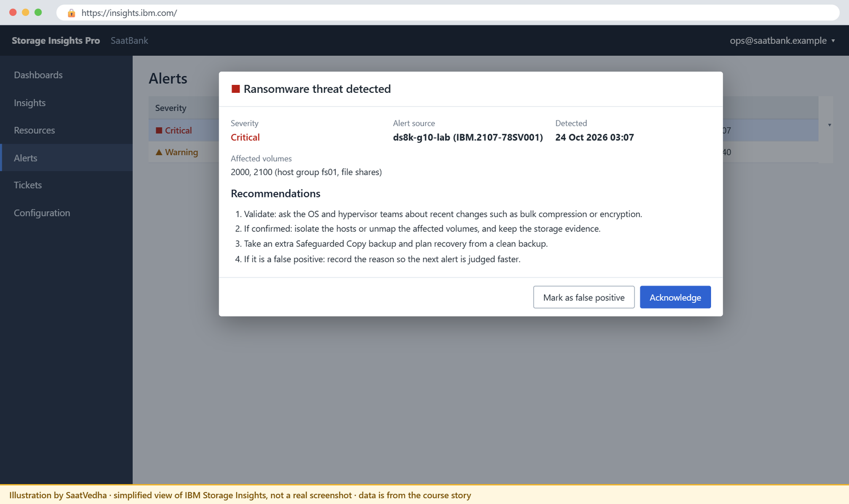Click the Alerts page heading
The width and height of the screenshot is (849, 504).
[168, 79]
